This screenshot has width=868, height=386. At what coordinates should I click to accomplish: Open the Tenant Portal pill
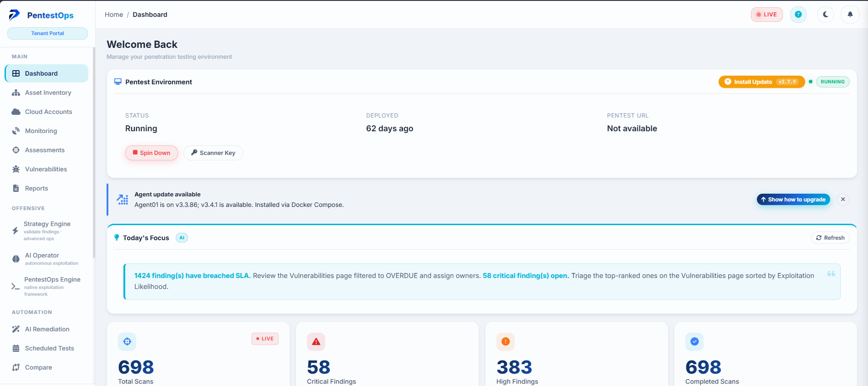click(x=47, y=33)
